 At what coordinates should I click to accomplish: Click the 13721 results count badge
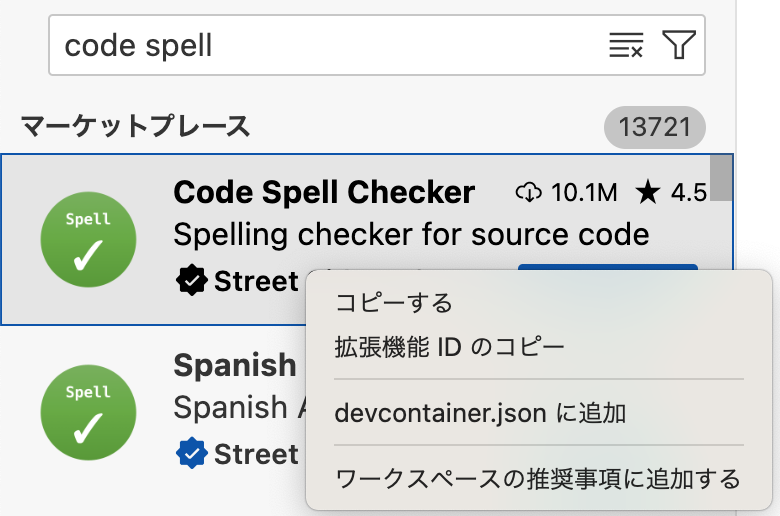[x=655, y=127]
